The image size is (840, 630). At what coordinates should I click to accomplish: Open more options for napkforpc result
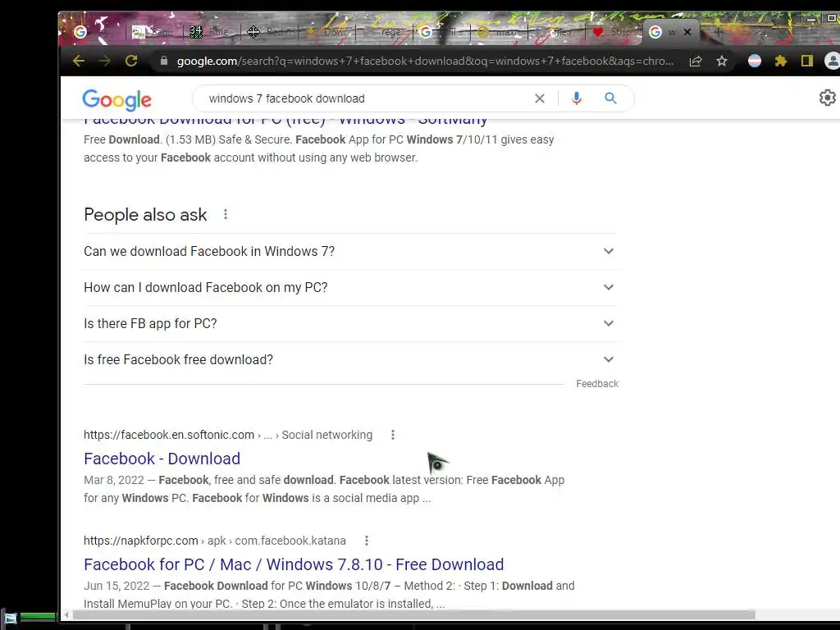click(367, 541)
